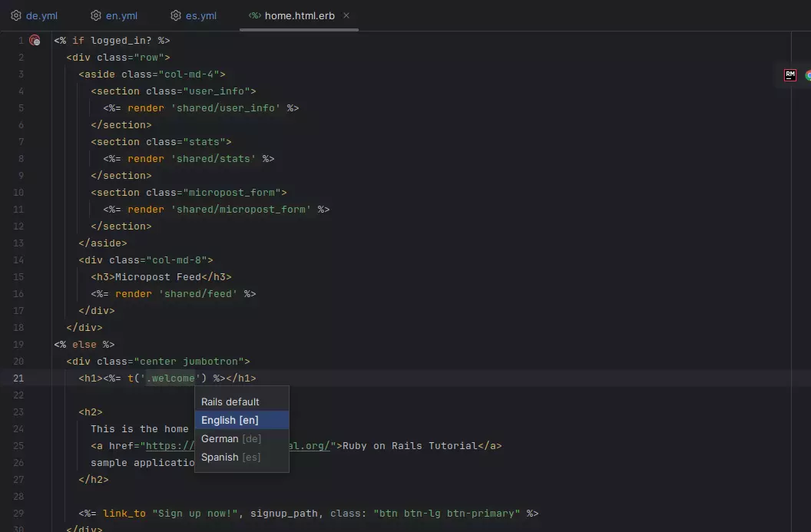The image size is (811, 532).
Task: Click the highlighted .welcome translation key
Action: 171,378
